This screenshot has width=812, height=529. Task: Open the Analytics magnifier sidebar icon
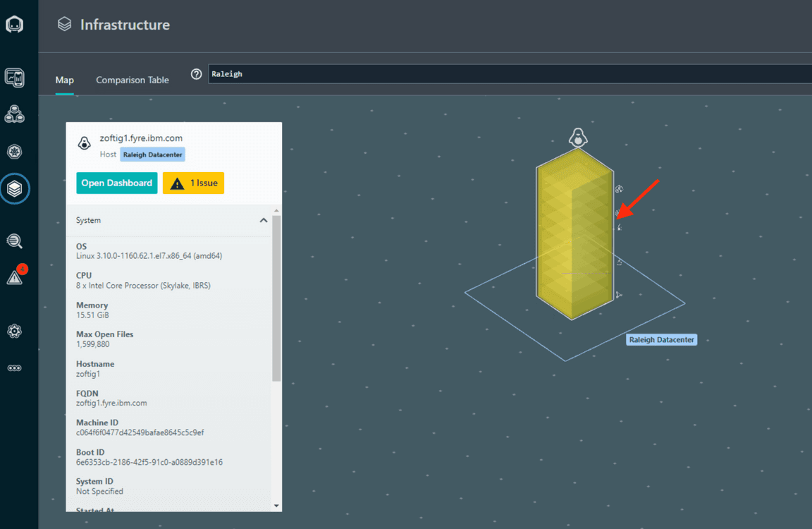(14, 241)
